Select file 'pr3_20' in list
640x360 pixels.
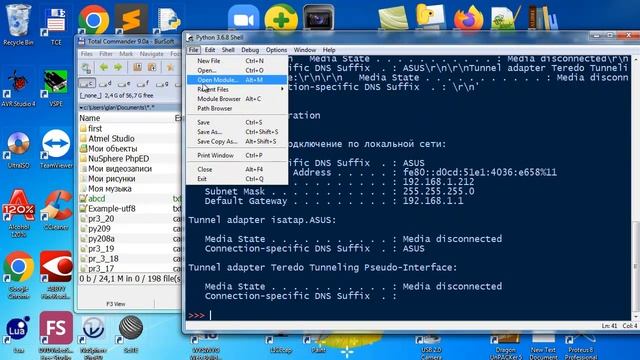pyautogui.click(x=130, y=219)
